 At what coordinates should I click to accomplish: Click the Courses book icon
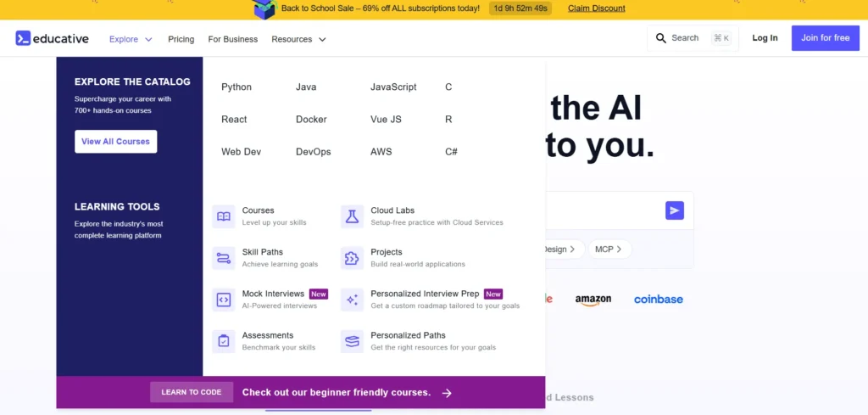[x=224, y=216]
